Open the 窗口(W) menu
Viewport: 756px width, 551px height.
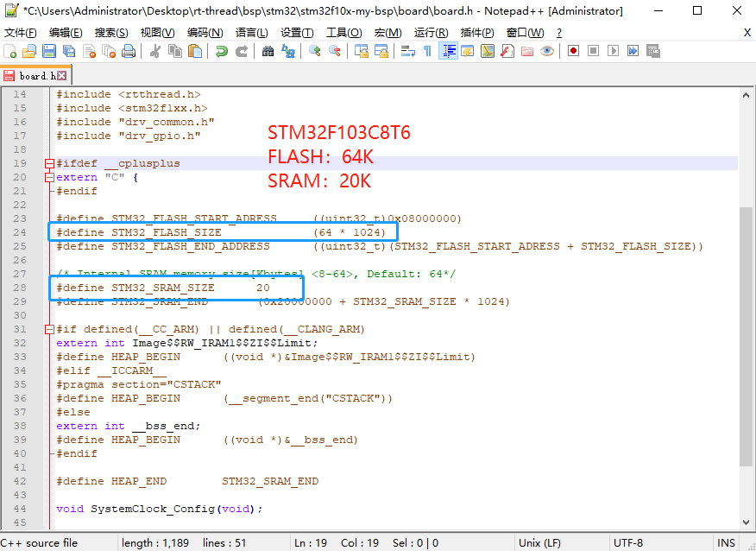525,32
